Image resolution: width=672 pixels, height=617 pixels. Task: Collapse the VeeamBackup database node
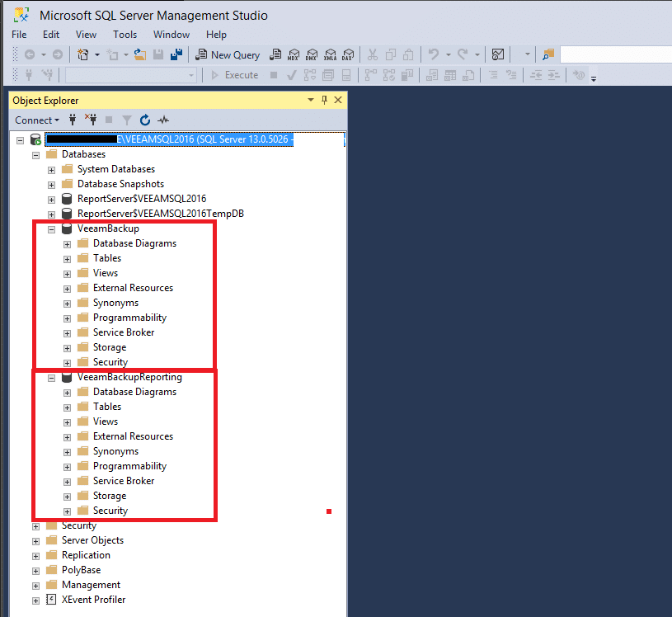click(x=51, y=229)
